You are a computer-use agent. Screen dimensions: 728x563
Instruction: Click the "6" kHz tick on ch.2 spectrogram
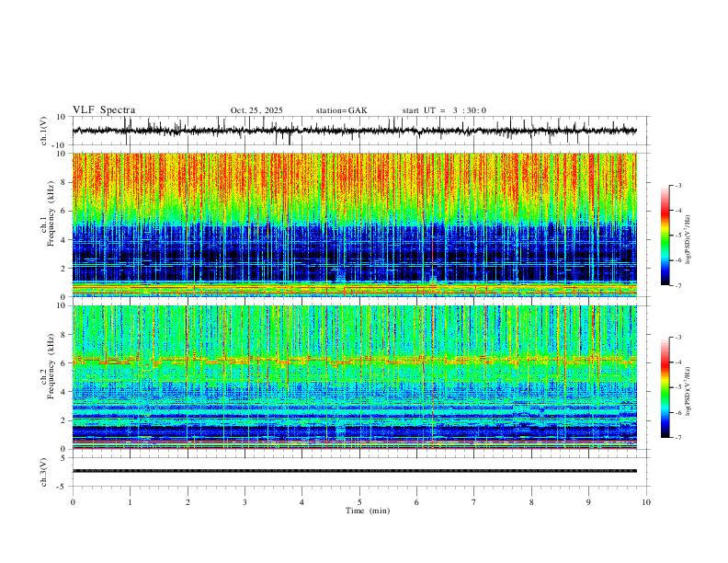pyautogui.click(x=64, y=363)
